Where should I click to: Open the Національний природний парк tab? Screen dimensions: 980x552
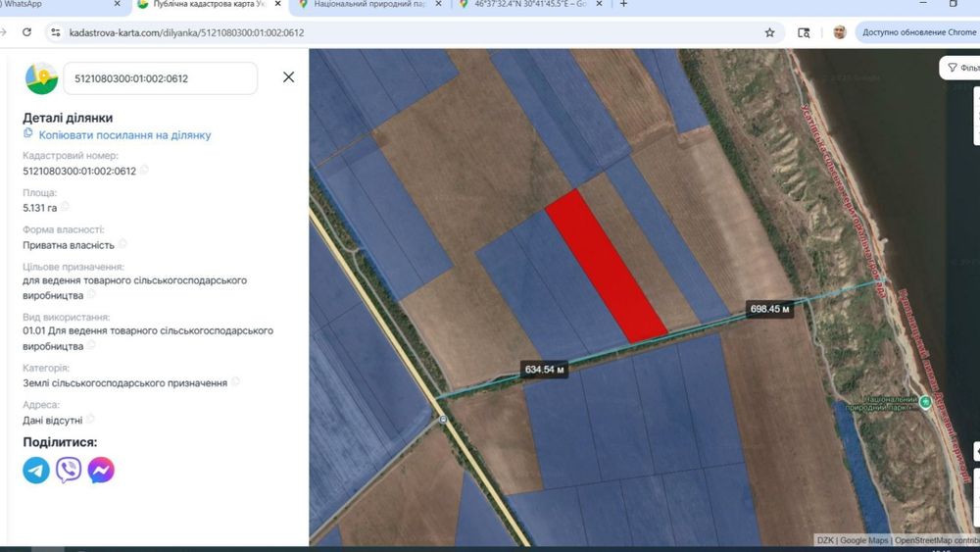[370, 5]
